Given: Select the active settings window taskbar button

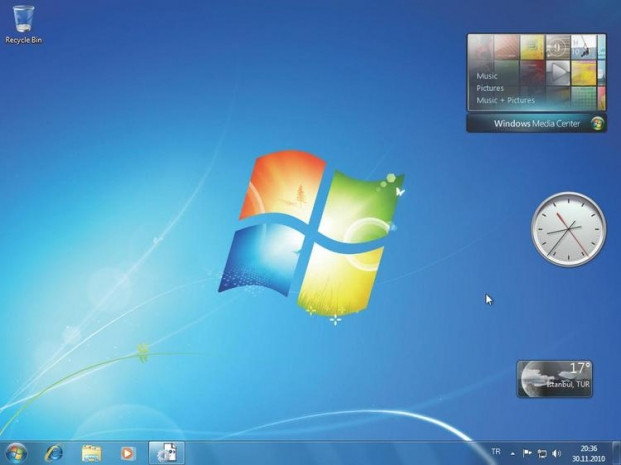Looking at the screenshot, I should coord(166,453).
